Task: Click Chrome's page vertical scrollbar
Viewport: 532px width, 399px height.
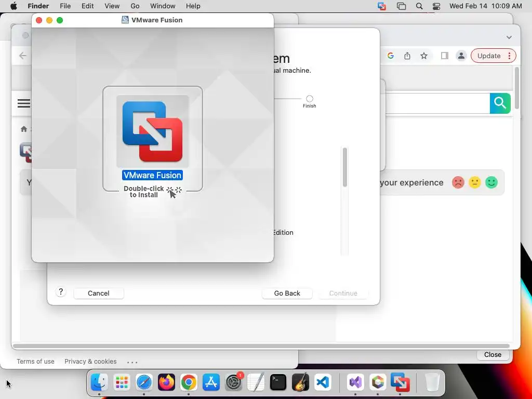Action: (x=517, y=88)
